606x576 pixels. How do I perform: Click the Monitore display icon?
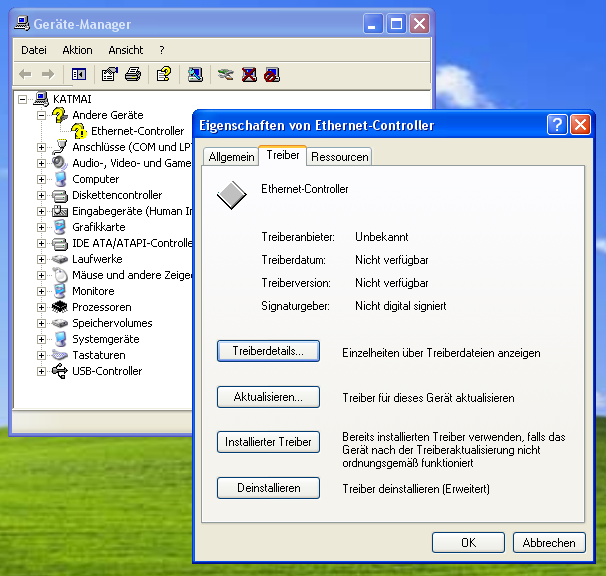click(60, 291)
